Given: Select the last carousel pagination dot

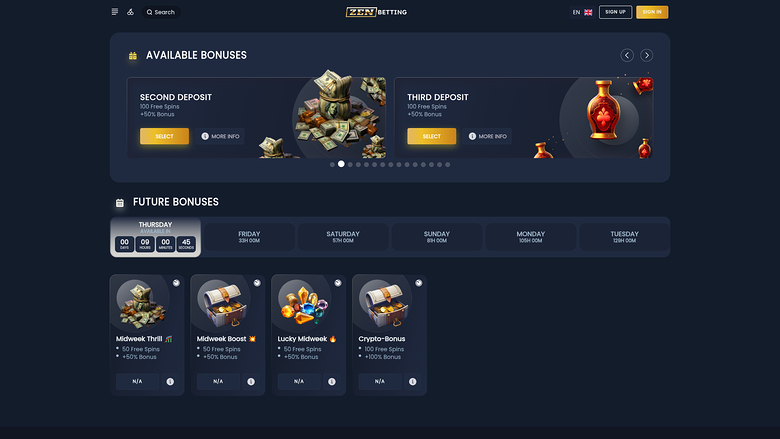Looking at the screenshot, I should point(448,165).
